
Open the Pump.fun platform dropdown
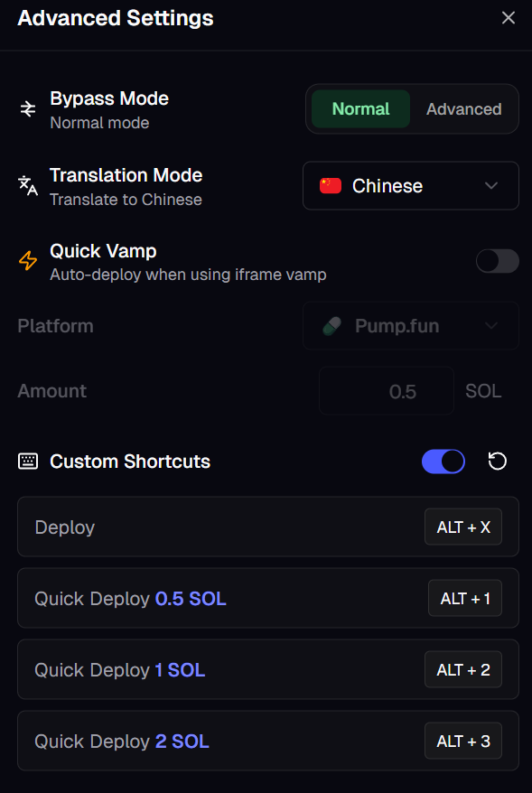click(411, 326)
